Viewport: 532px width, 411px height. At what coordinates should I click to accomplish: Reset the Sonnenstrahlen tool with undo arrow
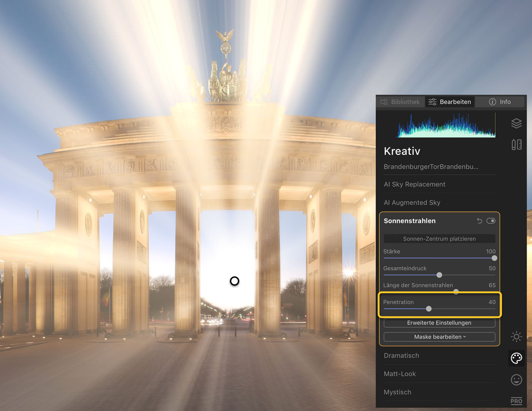click(x=479, y=221)
